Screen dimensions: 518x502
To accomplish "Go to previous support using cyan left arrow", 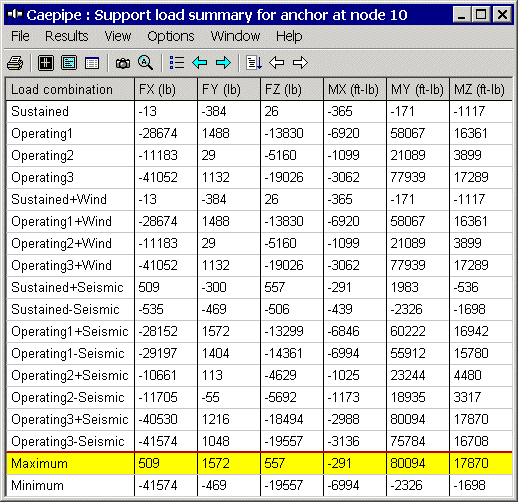I will click(x=200, y=62).
